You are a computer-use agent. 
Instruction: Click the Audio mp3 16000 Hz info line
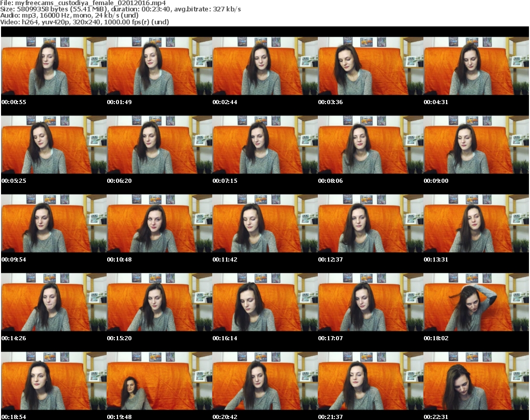coord(69,16)
